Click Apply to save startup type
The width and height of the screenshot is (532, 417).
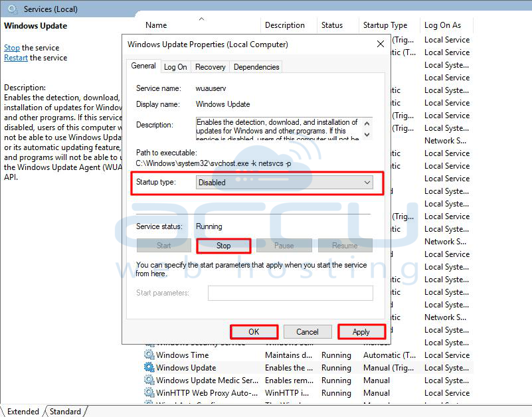361,332
